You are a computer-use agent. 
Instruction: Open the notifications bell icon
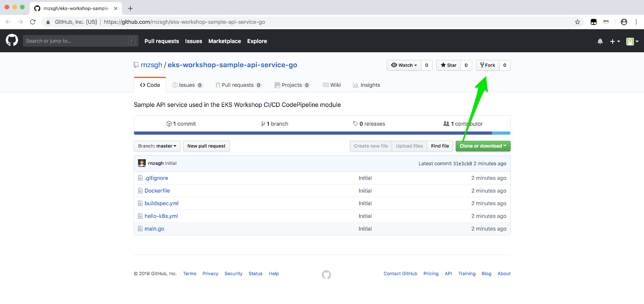pyautogui.click(x=600, y=41)
